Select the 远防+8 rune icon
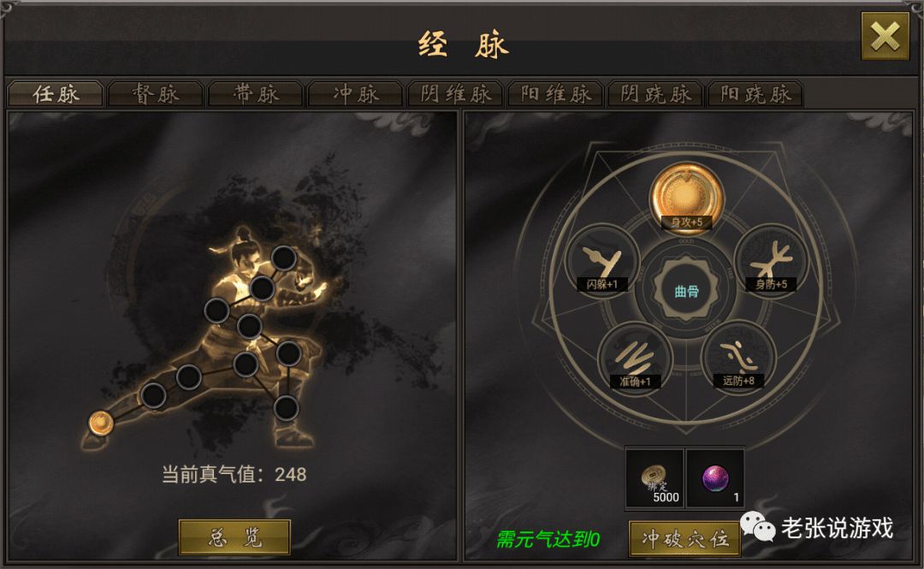 738,357
